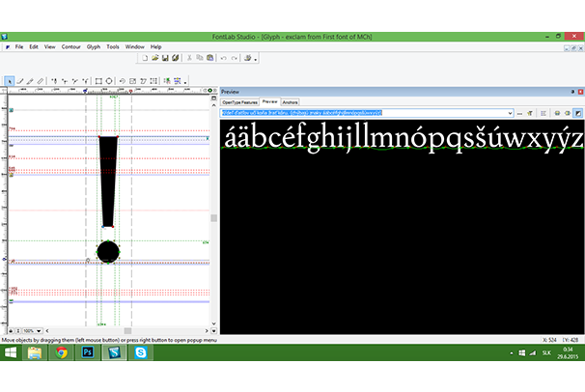Viewport: 585px width, 392px height.
Task: Select the Rectangle drawing tool
Action: click(97, 81)
